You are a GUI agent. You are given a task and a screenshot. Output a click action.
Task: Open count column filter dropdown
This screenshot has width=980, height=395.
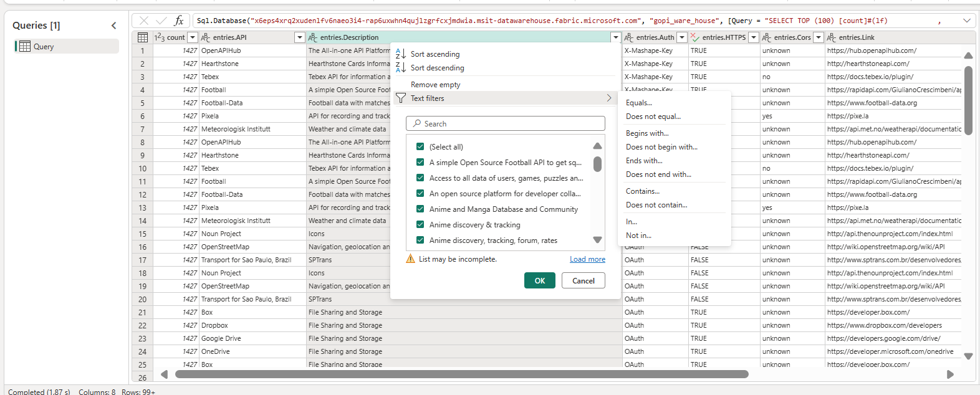click(x=192, y=37)
